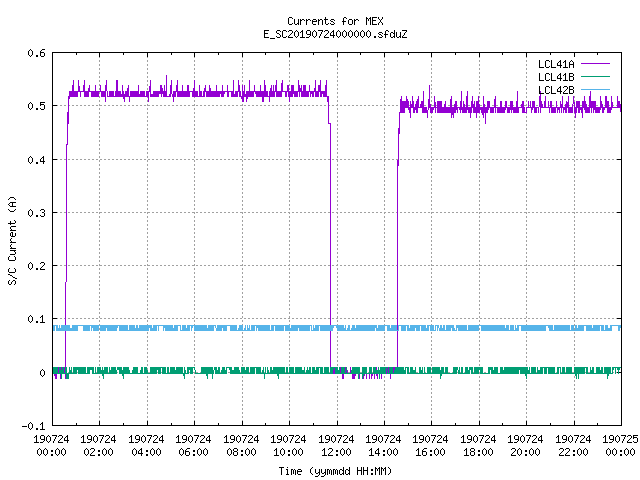Image resolution: width=640 pixels, height=480 pixels.
Task: Click the chart title 'Currents for MEX'
Action: [x=335, y=21]
